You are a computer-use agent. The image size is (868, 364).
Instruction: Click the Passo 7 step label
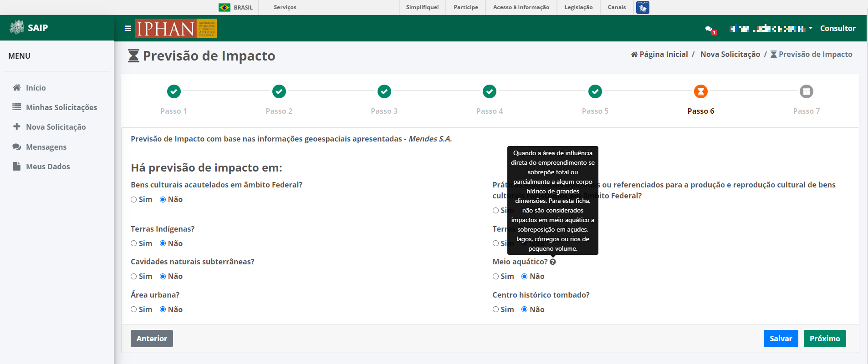tap(807, 111)
